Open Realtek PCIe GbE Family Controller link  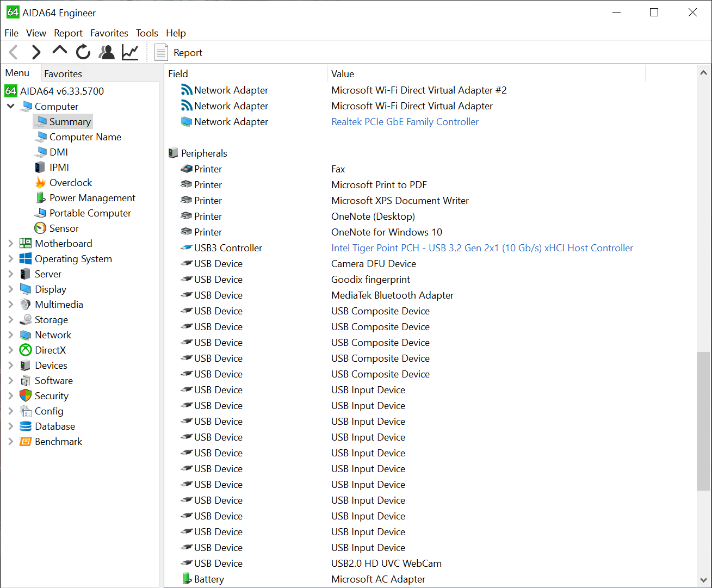point(405,122)
